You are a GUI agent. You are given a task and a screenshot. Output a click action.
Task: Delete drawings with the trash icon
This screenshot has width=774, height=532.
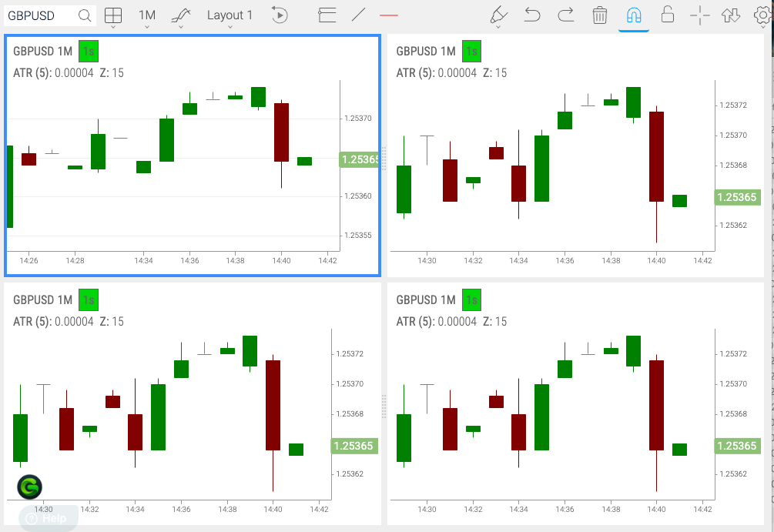(x=599, y=15)
